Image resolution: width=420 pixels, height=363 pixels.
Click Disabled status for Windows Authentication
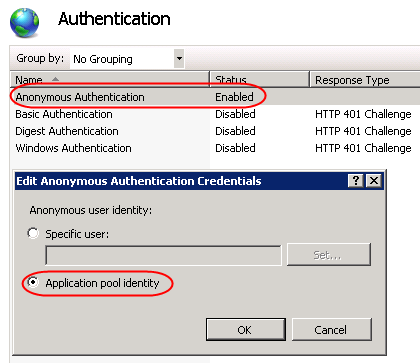tap(235, 148)
